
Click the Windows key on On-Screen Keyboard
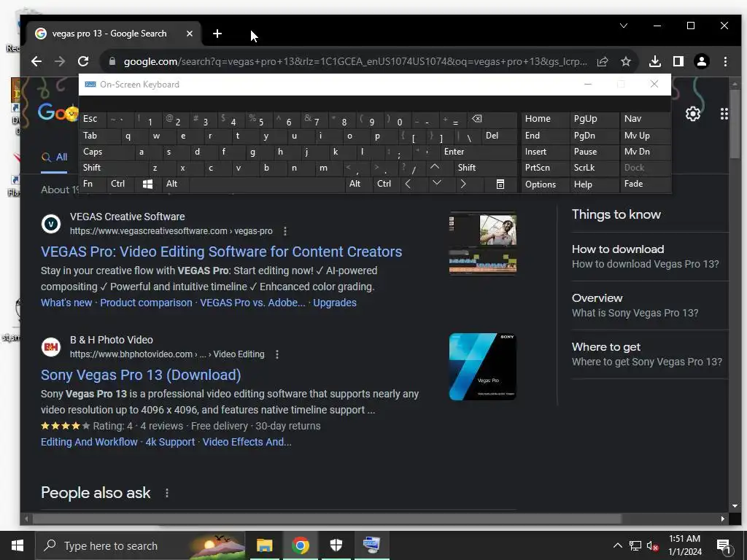(147, 184)
